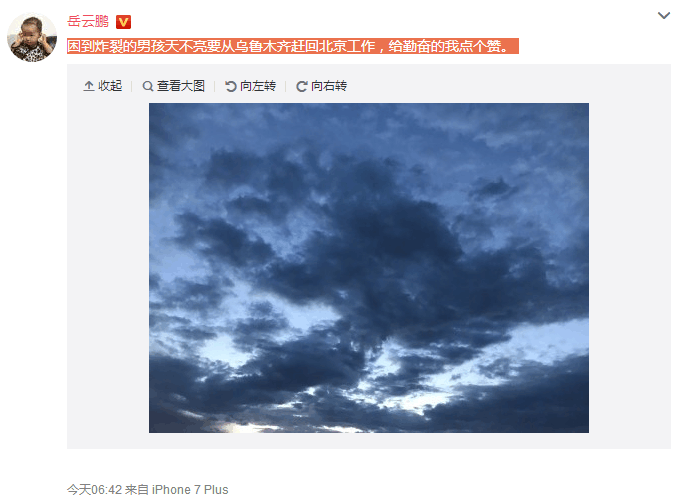Screen dimensions: 687x496
Task: Click the word 乌鲁木齐 in the post
Action: (x=262, y=46)
